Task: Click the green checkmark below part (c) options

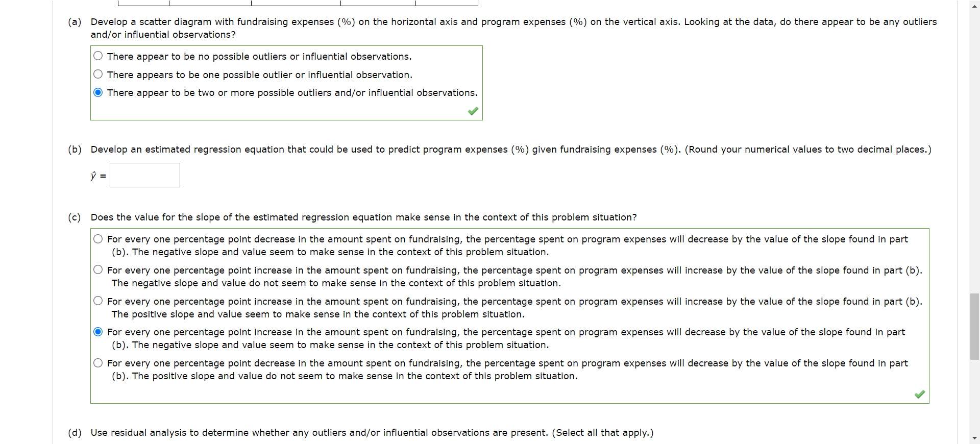Action: coord(920,394)
